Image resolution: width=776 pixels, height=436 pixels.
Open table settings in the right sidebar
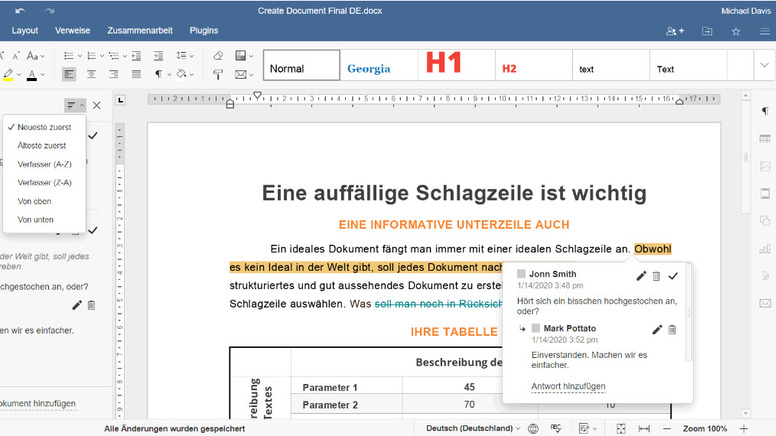(765, 139)
